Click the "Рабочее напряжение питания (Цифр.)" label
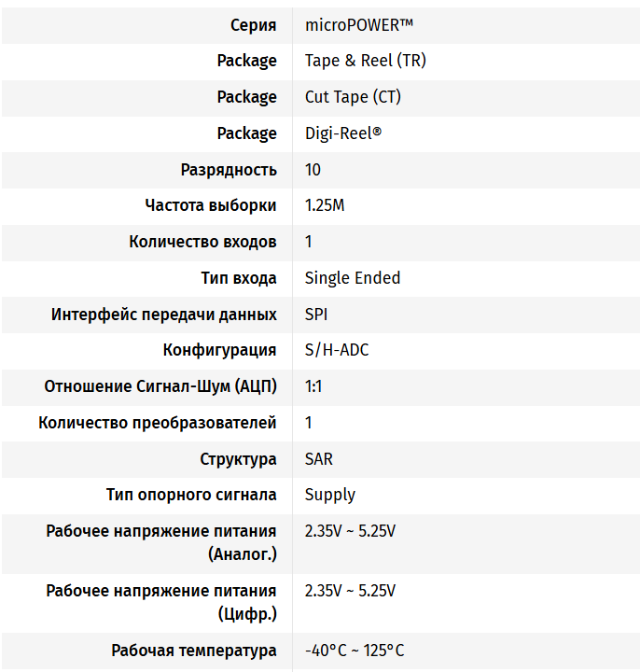640x672 pixels. point(161,602)
